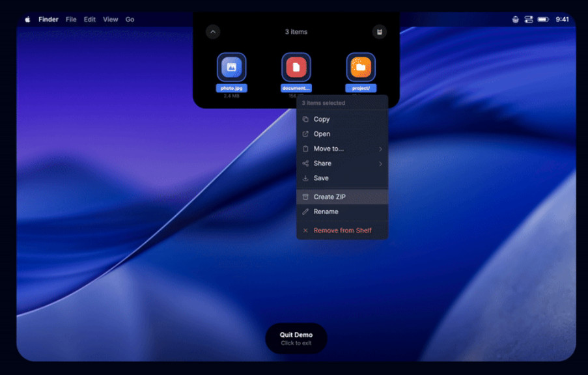Viewport: 588px width, 375px height.
Task: Select the orange project folder icon
Action: pyautogui.click(x=361, y=67)
